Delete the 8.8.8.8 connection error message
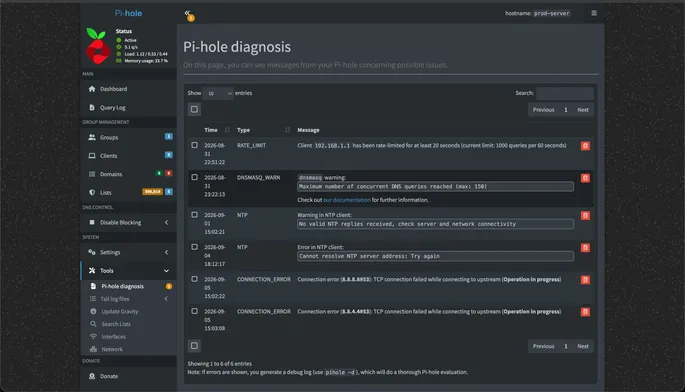 click(585, 280)
